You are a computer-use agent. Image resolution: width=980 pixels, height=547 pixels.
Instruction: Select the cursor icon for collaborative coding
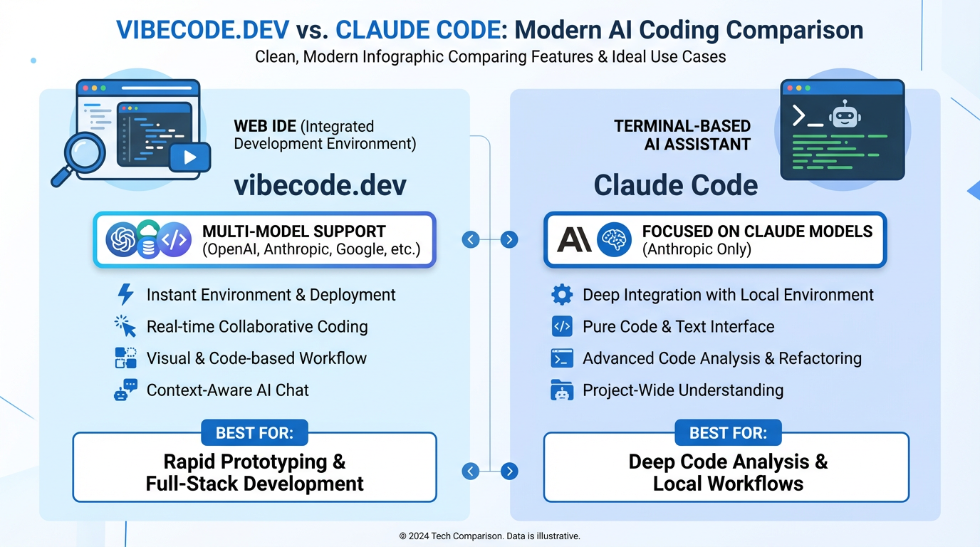[x=127, y=326]
